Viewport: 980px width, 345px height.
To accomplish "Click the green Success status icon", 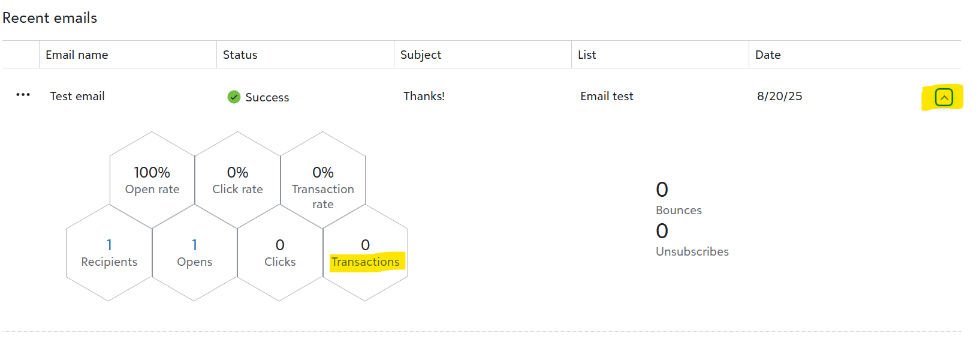I will (x=234, y=97).
